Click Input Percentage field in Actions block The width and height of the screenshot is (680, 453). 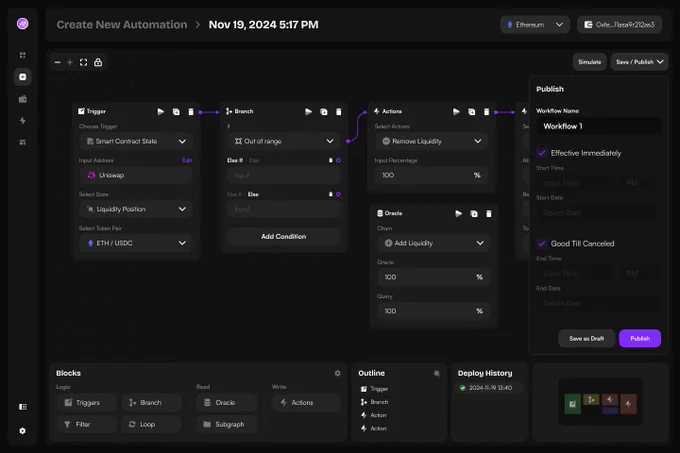[432, 175]
